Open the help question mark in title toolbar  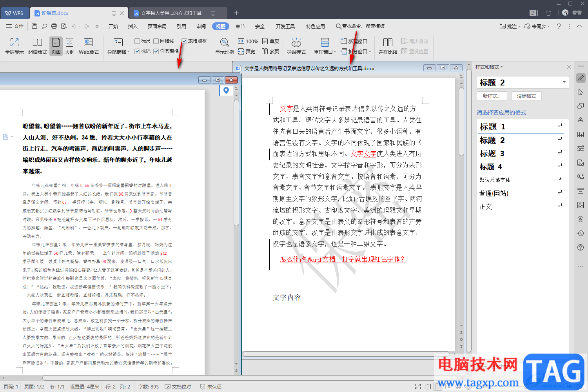click(559, 26)
